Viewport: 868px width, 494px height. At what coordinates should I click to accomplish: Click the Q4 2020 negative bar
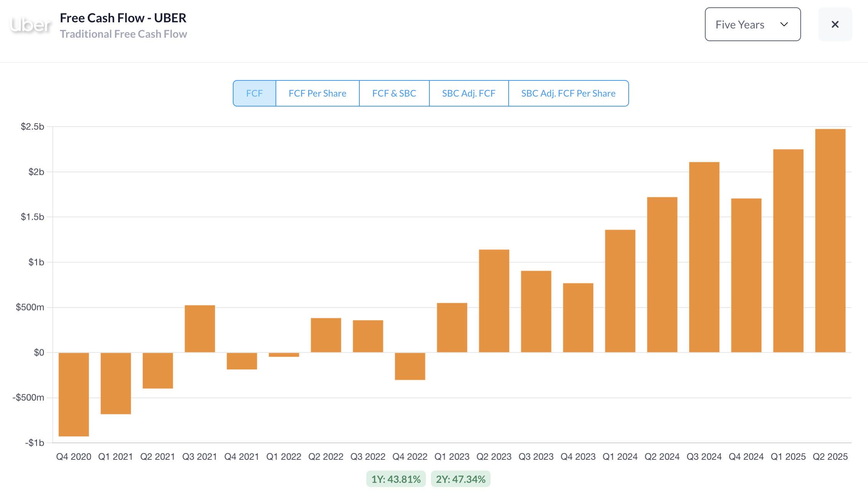click(74, 394)
